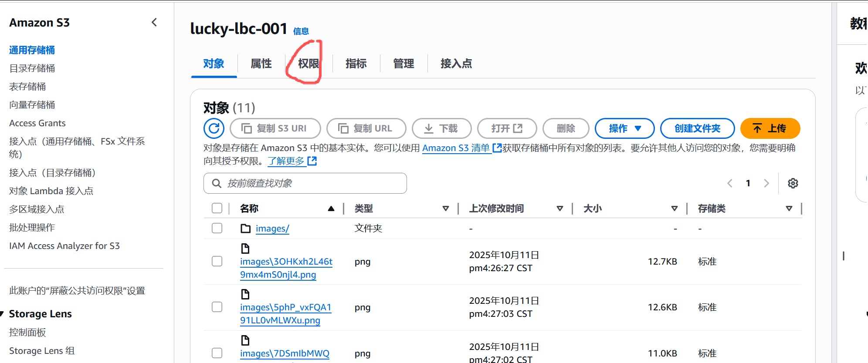Refresh the objects list
The height and width of the screenshot is (363, 868).
click(214, 128)
